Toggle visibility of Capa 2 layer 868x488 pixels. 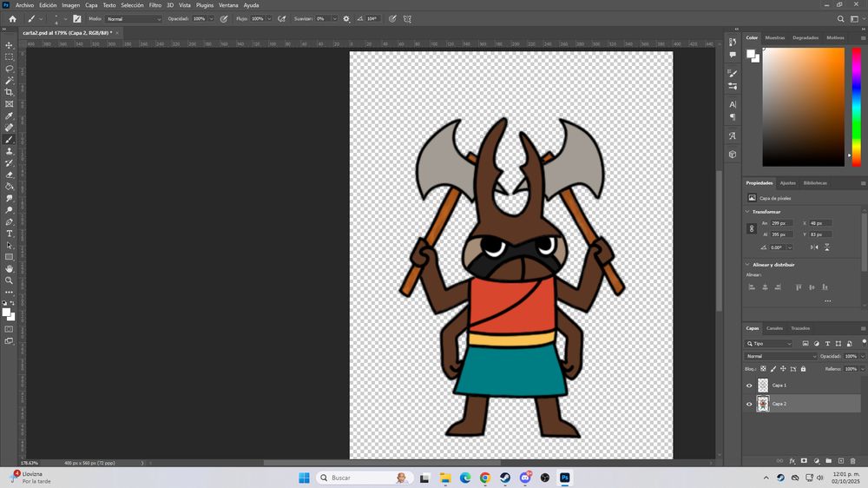(749, 404)
